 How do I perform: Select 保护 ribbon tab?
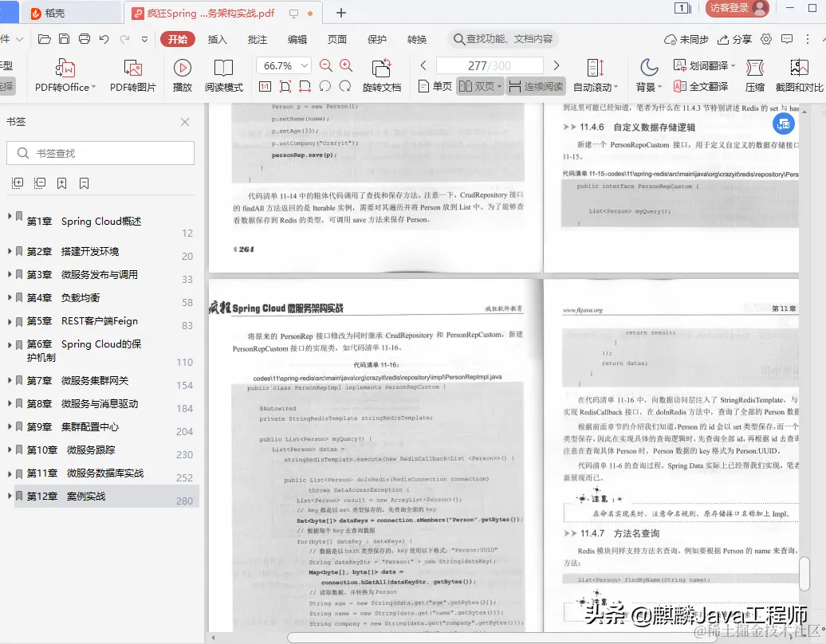pos(376,39)
